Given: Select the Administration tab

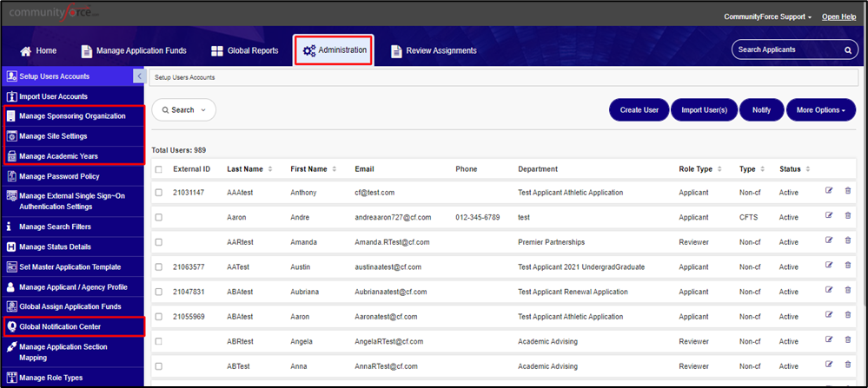Looking at the screenshot, I should tap(334, 50).
